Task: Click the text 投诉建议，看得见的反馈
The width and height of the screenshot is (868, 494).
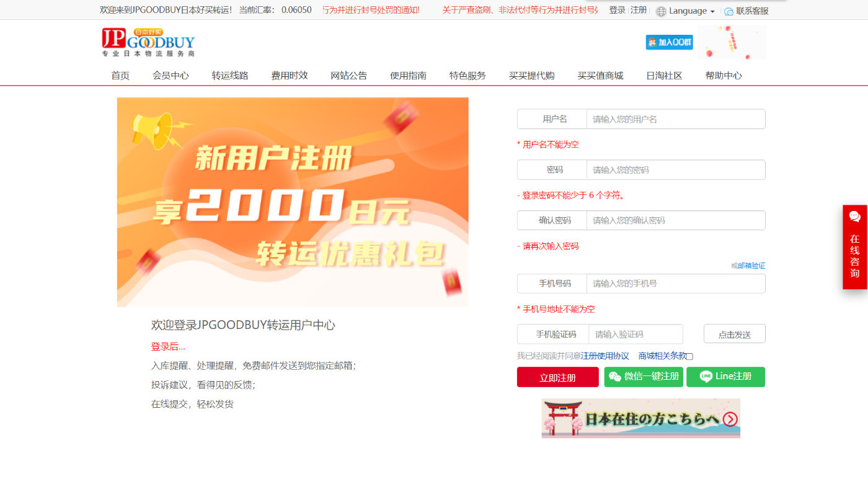Action: point(203,385)
